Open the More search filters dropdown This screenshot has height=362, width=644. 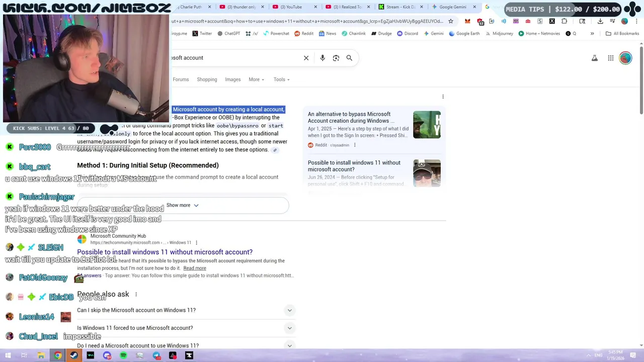point(256,79)
